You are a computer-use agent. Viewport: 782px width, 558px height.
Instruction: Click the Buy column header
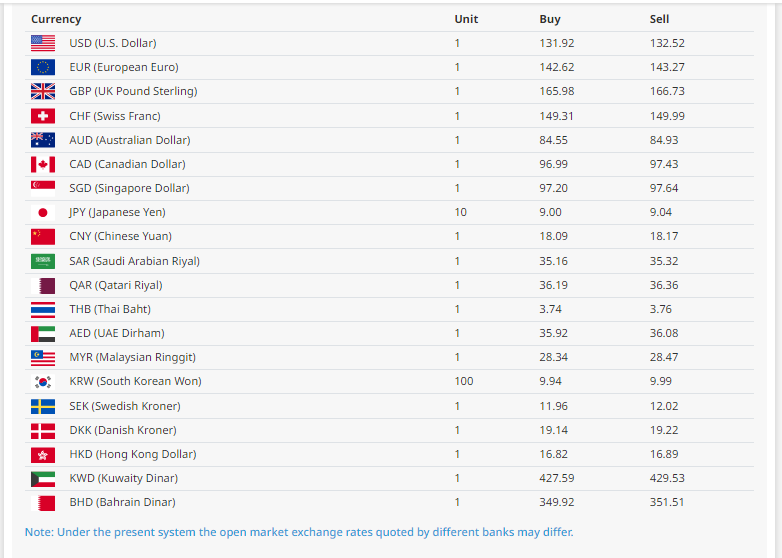[x=550, y=19]
